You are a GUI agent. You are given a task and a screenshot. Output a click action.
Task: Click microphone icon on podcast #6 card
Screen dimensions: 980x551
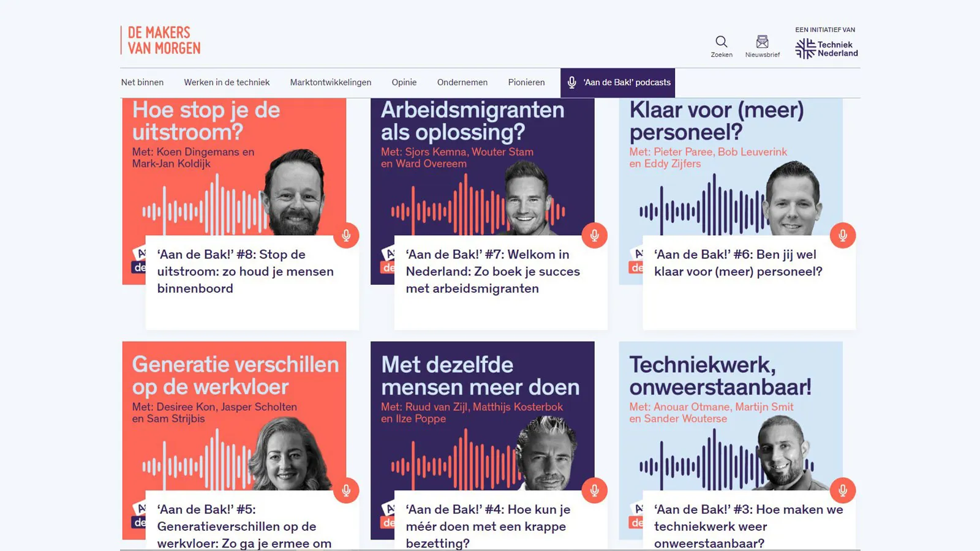pyautogui.click(x=843, y=235)
